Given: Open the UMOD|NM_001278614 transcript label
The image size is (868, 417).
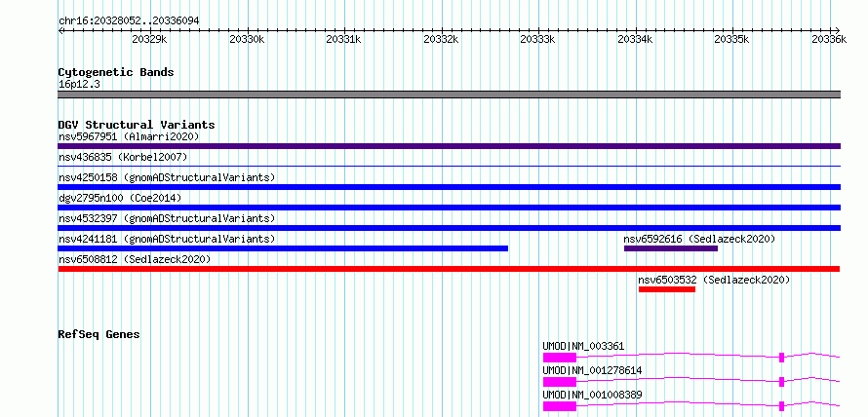Looking at the screenshot, I should pyautogui.click(x=592, y=370).
